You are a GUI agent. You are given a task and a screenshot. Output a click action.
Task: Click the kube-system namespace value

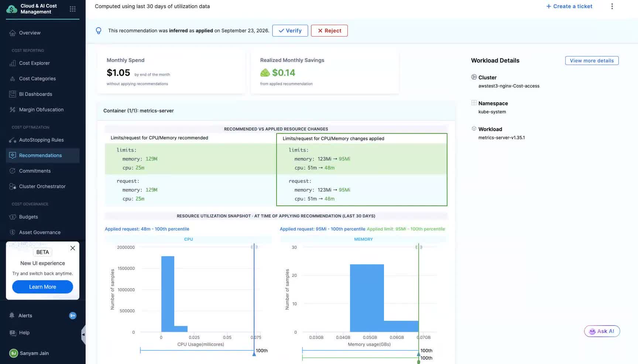[x=492, y=112]
